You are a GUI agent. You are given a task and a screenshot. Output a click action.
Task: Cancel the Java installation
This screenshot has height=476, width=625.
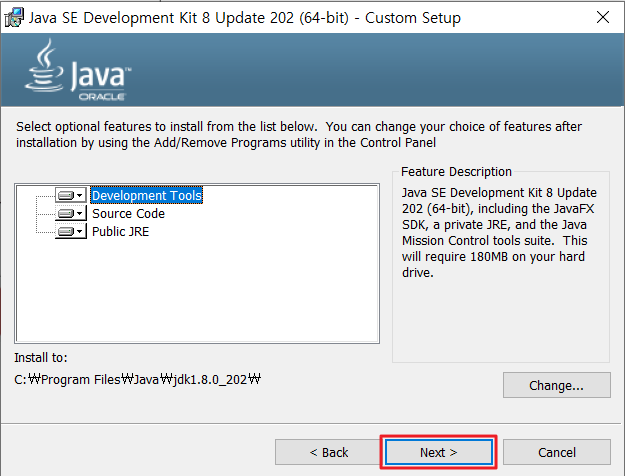pos(556,452)
